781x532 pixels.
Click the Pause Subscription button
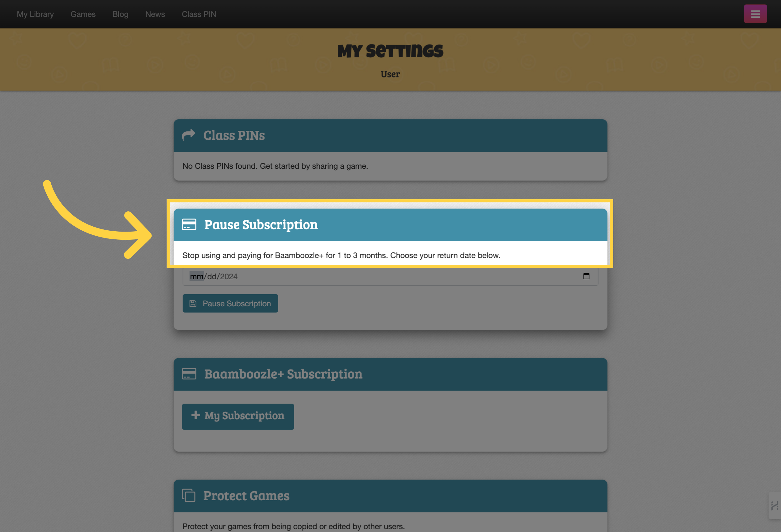[230, 303]
